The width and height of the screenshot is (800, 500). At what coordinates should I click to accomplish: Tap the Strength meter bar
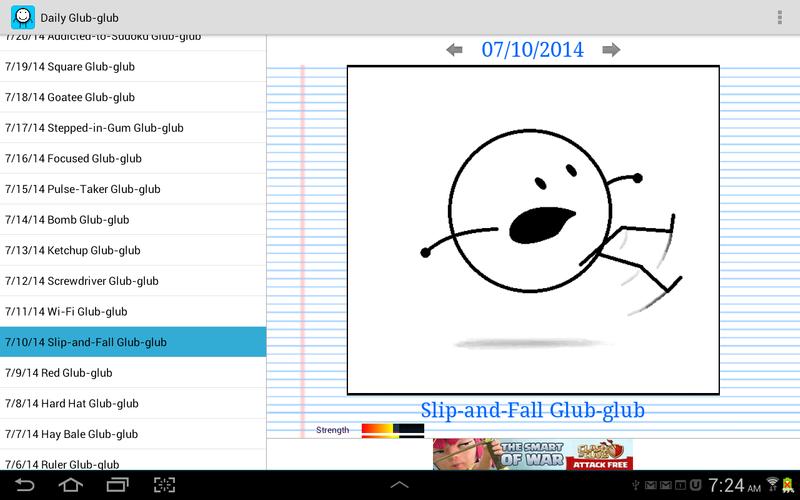pyautogui.click(x=393, y=430)
